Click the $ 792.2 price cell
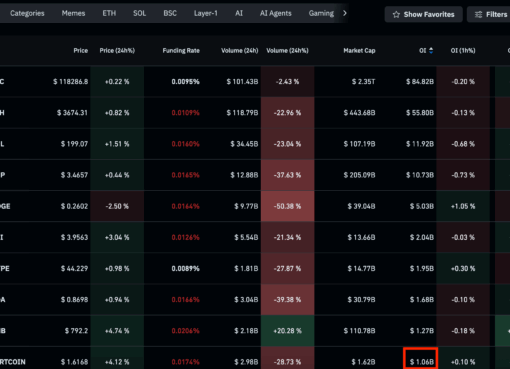The image size is (510, 369). click(76, 331)
